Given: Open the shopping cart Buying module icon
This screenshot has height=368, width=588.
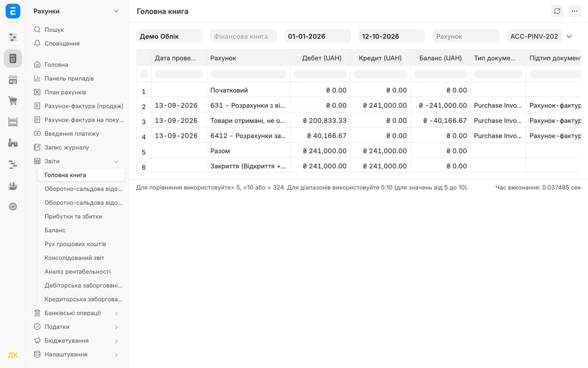Looking at the screenshot, I should point(13,101).
